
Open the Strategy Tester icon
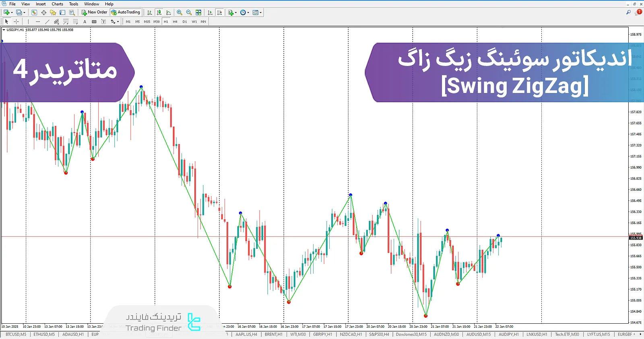[x=72, y=12]
